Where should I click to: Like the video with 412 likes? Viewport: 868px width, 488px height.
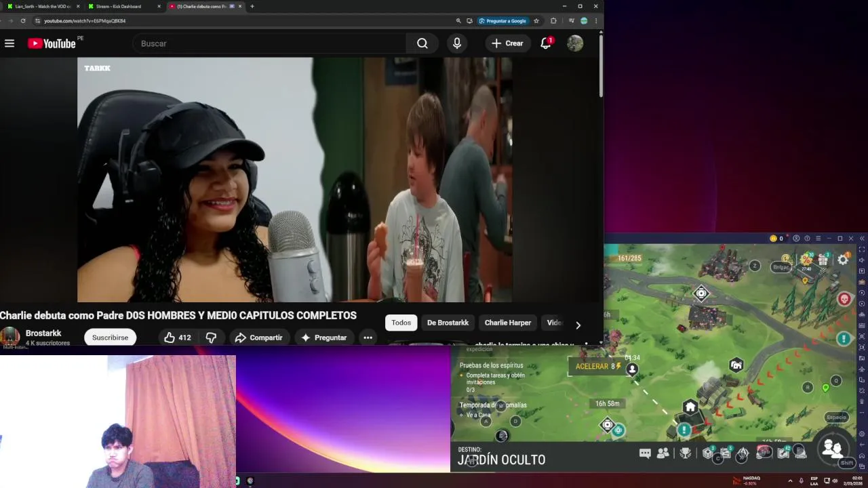point(178,338)
